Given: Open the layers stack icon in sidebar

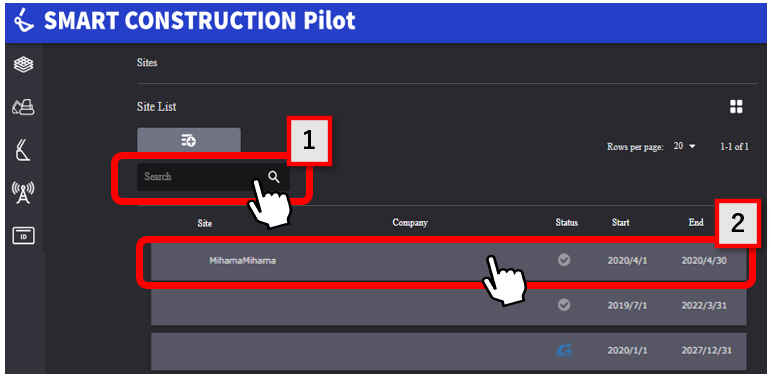Looking at the screenshot, I should coord(23,64).
